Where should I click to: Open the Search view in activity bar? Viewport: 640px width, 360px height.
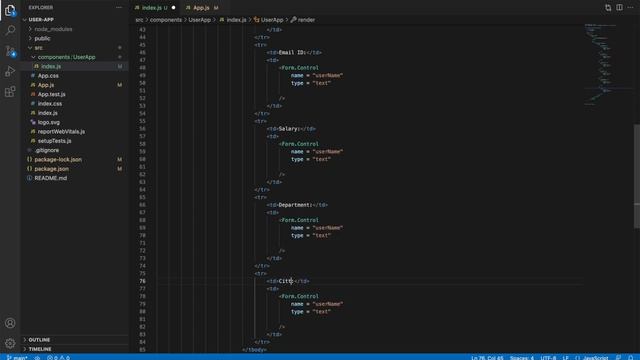click(10, 30)
